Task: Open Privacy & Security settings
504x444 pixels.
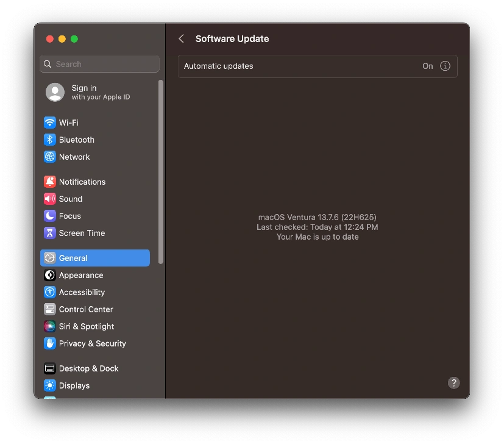Action: point(92,343)
